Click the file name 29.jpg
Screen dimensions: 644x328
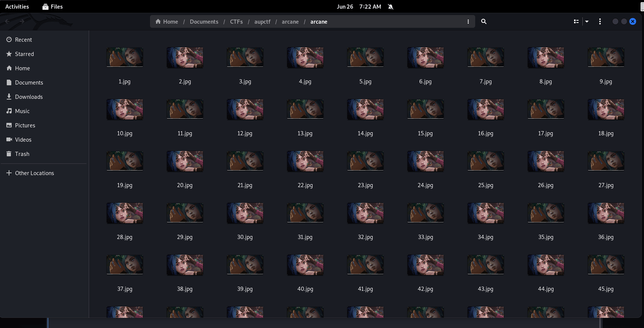185,237
